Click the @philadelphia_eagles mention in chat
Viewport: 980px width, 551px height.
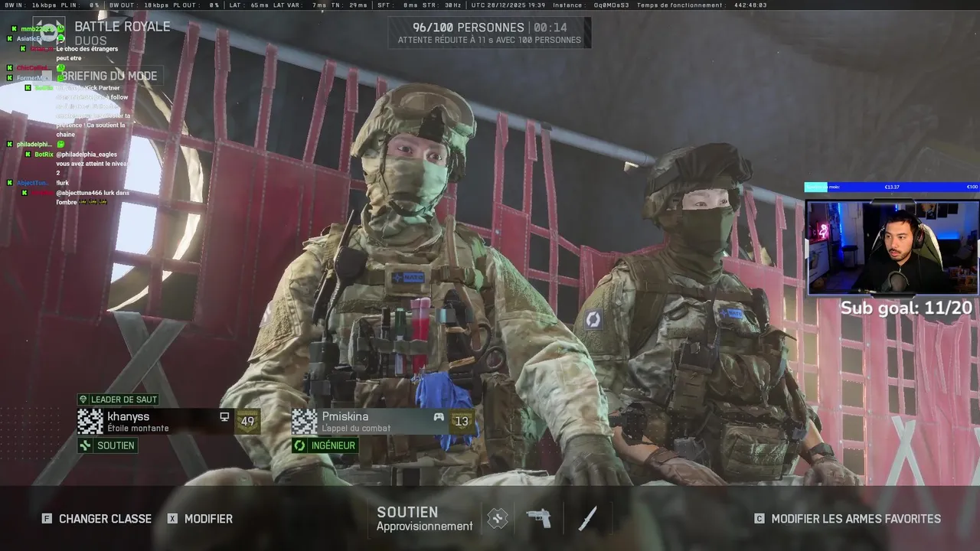[x=87, y=154]
